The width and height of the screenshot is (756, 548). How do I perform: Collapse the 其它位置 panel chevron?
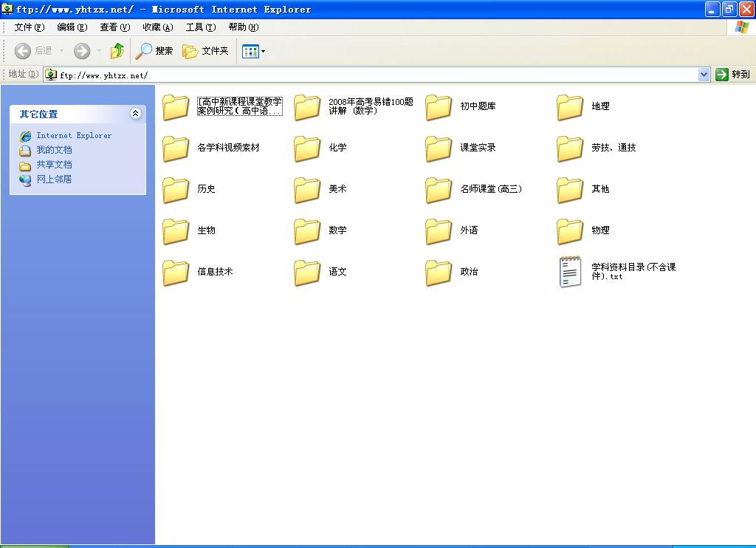coord(135,114)
